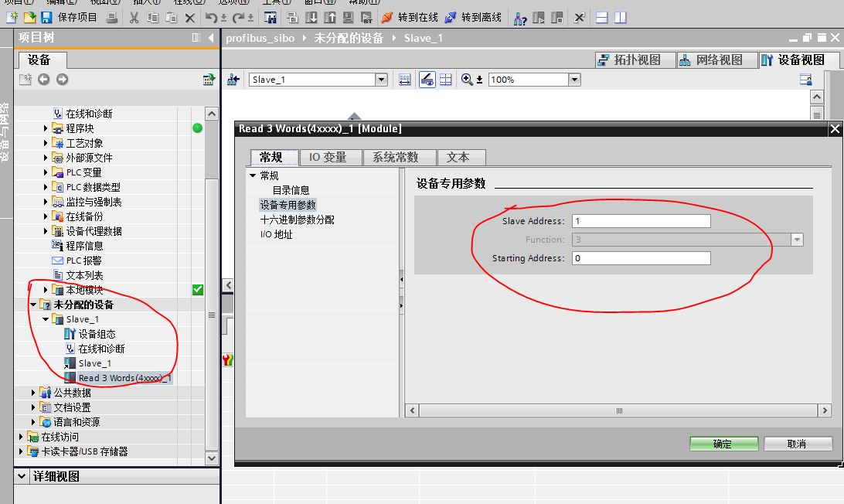The image size is (844, 504).
Task: Click the forward arrow in project tree toolbar
Action: pyautogui.click(x=63, y=80)
